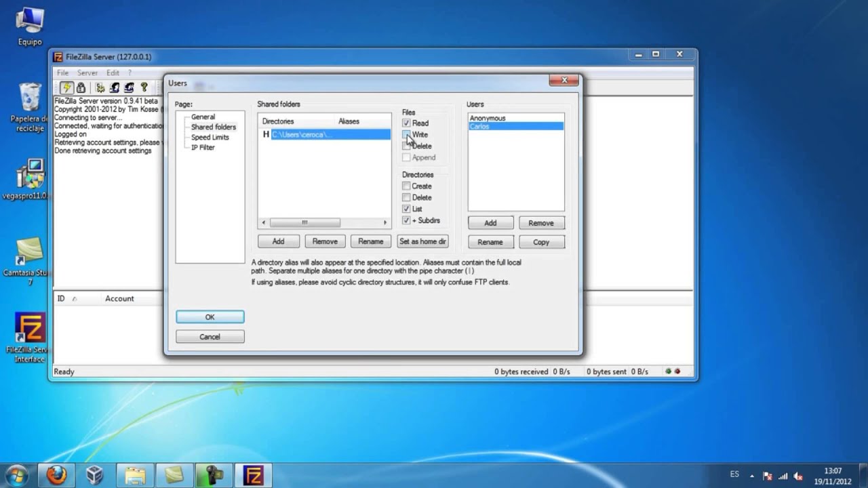Screen dimensions: 868x488
Task: Click the Copy user button
Action: [541, 242]
